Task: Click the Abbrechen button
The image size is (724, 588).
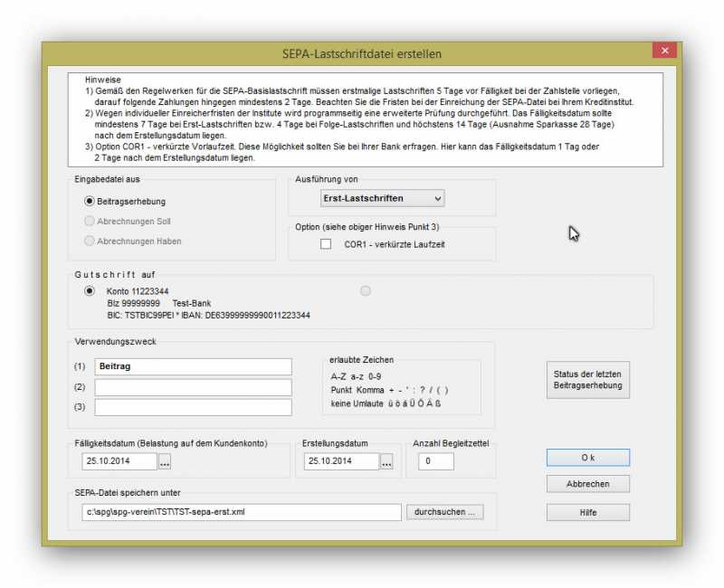Action: point(587,484)
